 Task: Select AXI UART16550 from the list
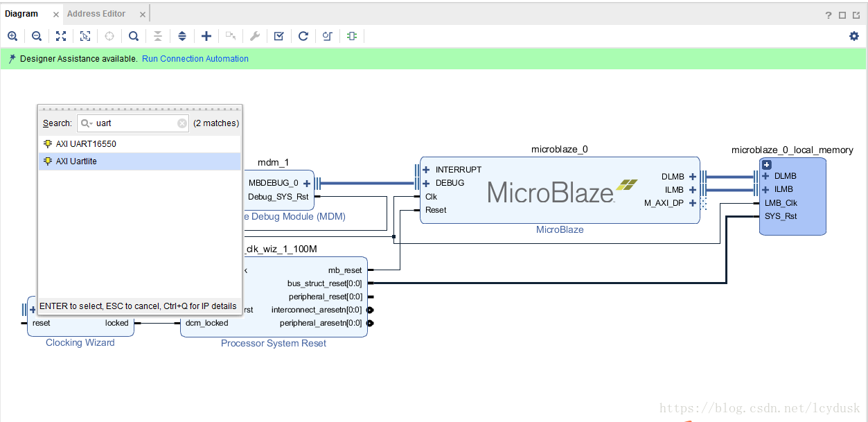[x=139, y=144]
